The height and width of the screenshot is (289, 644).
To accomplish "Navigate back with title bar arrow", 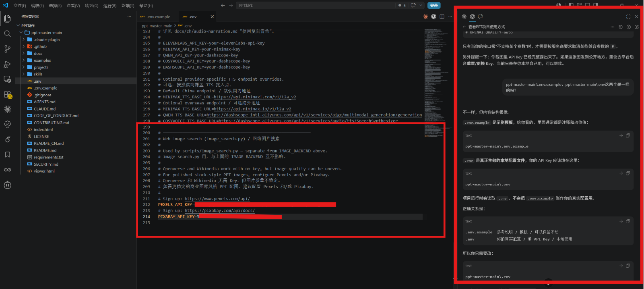I will click(223, 5).
